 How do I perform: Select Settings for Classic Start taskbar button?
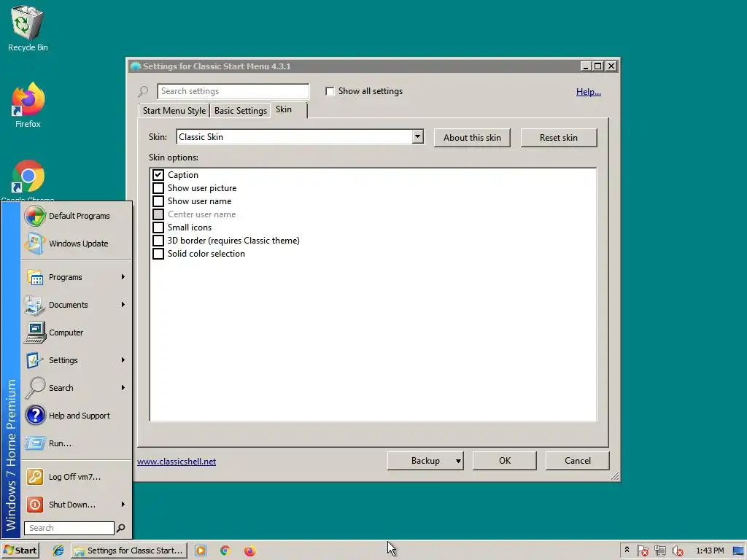click(129, 551)
